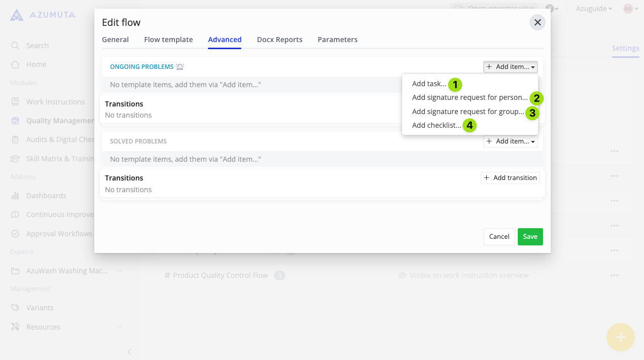Save the edited flow
Viewport: 644px width, 360px height.
point(530,236)
